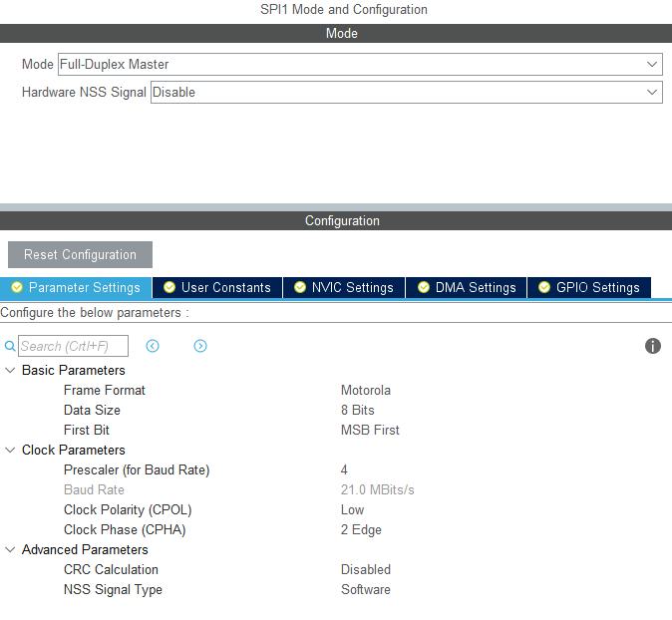
Task: Click the Data Size parameter row
Action: (x=336, y=410)
